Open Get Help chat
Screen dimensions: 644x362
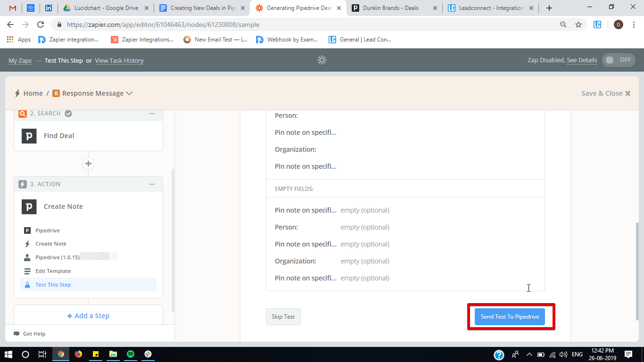pyautogui.click(x=30, y=334)
